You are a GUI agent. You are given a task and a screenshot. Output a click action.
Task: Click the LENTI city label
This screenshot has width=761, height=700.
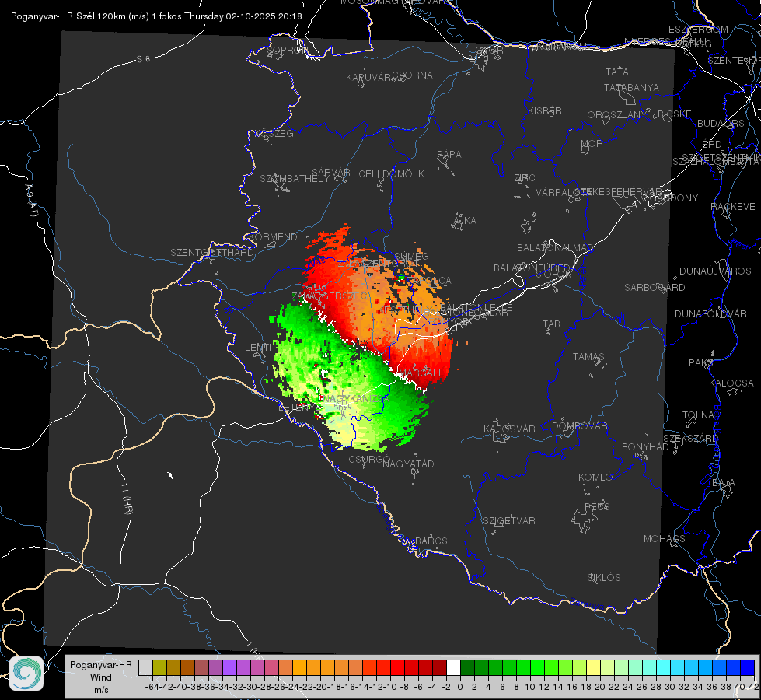point(258,348)
